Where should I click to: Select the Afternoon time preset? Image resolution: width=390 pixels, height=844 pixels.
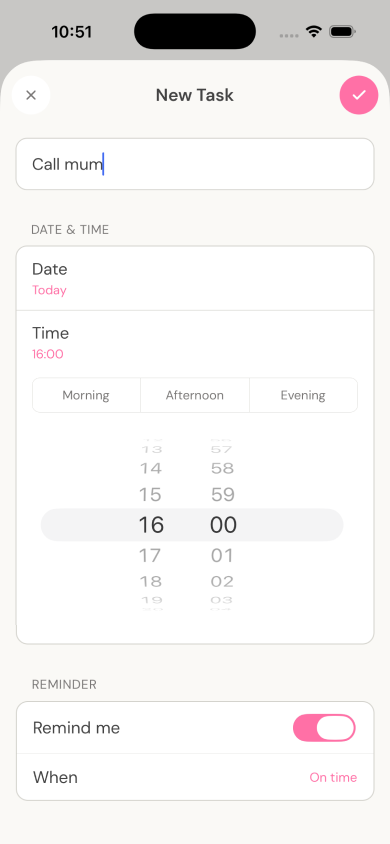pyautogui.click(x=195, y=395)
